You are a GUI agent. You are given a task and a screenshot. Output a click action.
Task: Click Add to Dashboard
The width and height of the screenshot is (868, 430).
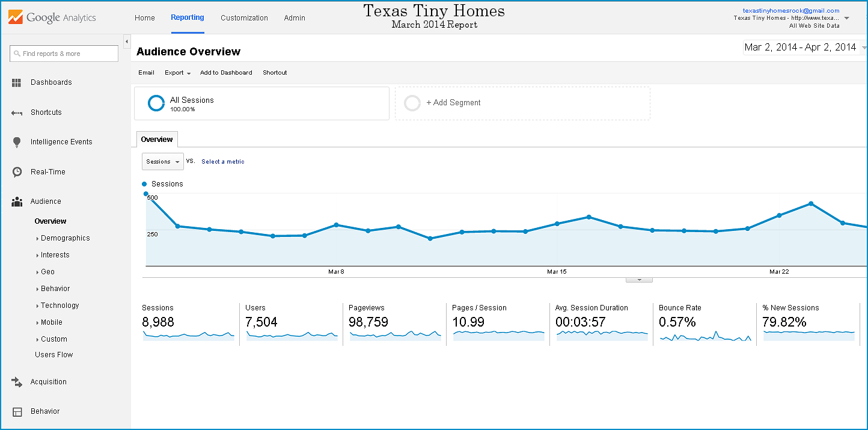tap(226, 73)
